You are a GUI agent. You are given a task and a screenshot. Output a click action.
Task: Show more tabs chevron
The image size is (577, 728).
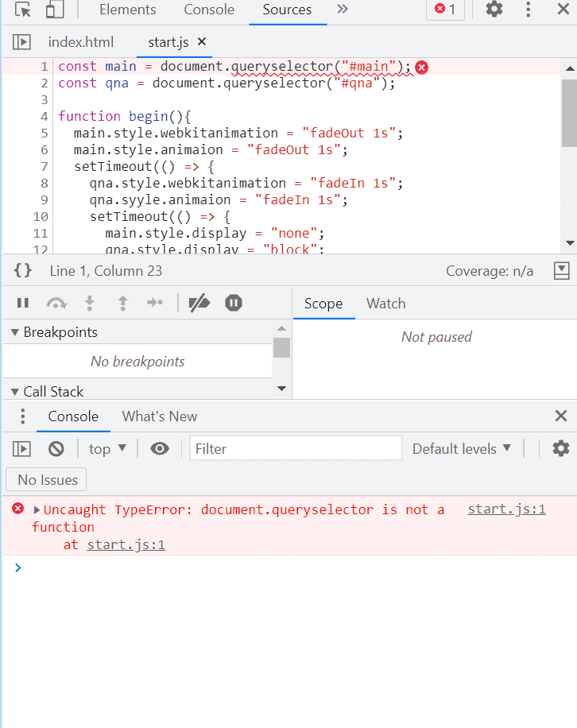click(x=343, y=10)
